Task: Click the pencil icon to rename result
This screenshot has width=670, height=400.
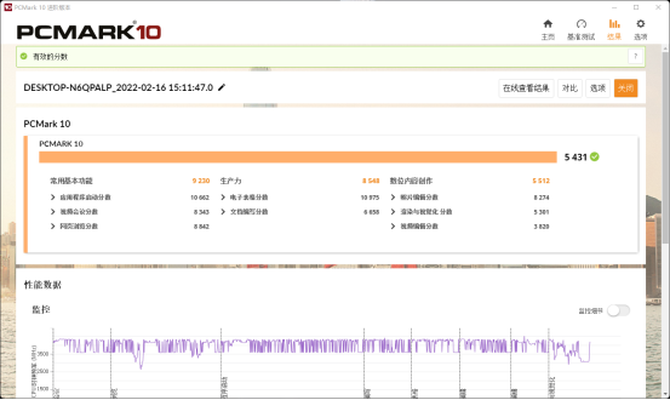Action: [x=221, y=88]
